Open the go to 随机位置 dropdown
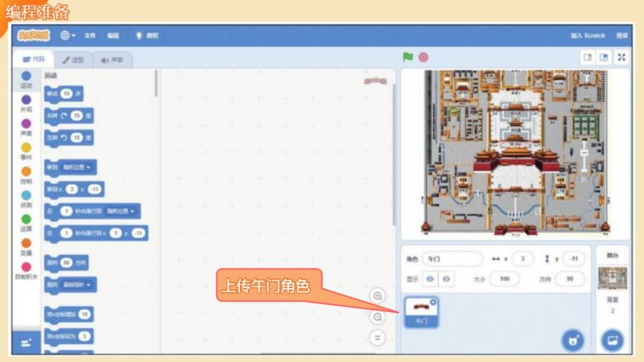The height and width of the screenshot is (362, 644). click(x=77, y=167)
